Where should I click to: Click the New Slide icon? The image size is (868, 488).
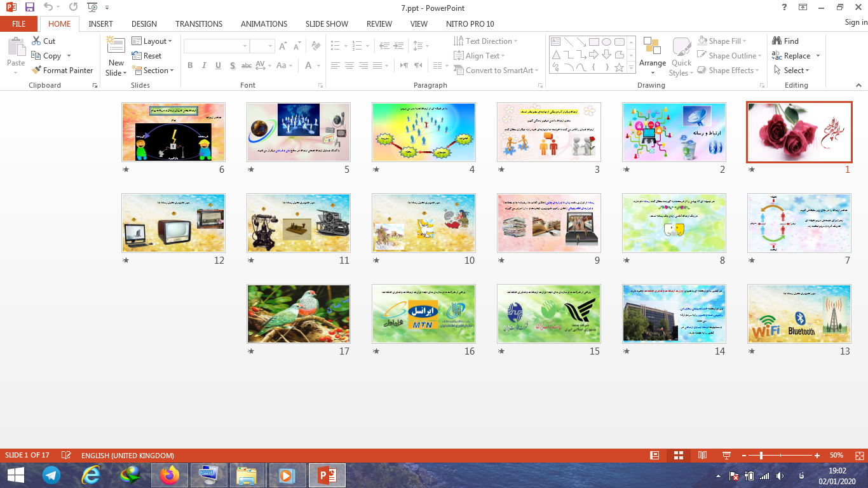tap(116, 45)
